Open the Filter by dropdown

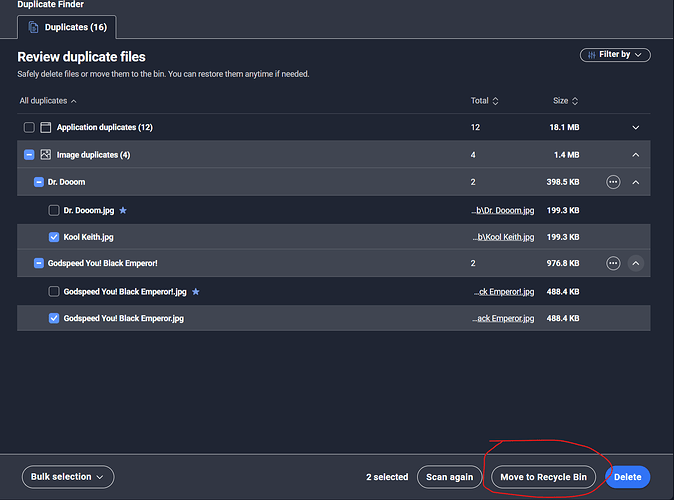[615, 55]
